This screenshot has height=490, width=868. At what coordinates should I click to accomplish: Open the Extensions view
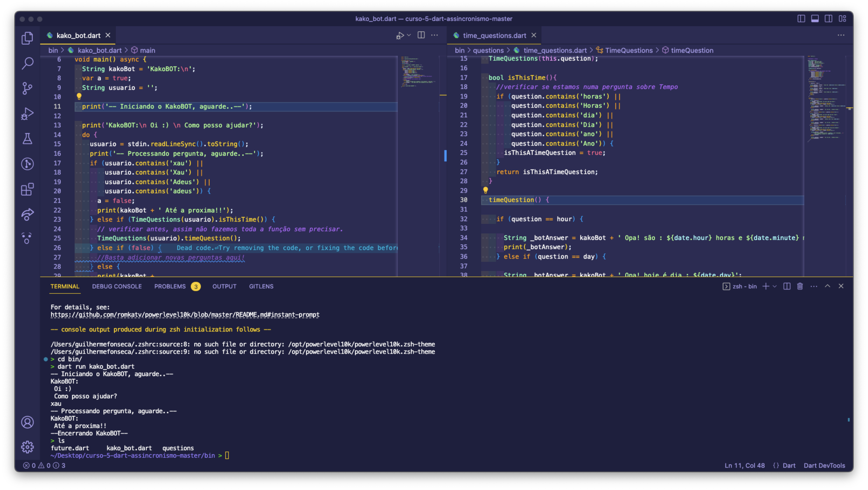[x=27, y=189]
